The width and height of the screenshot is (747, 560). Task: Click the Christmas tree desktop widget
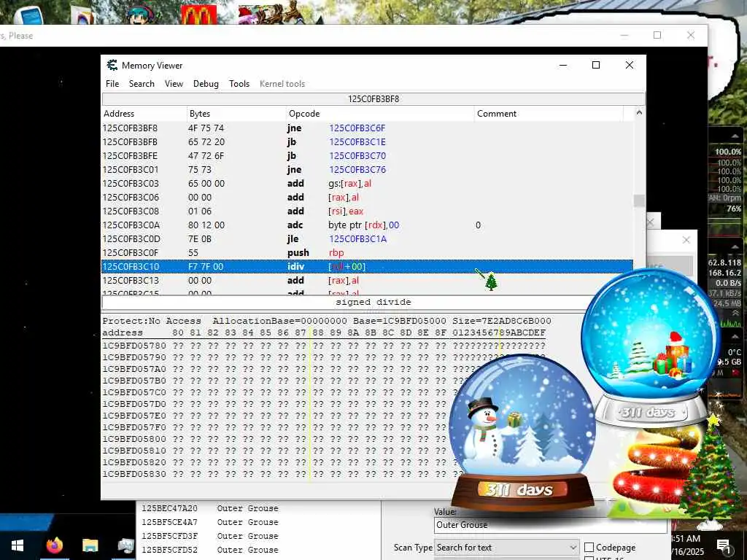point(711,469)
